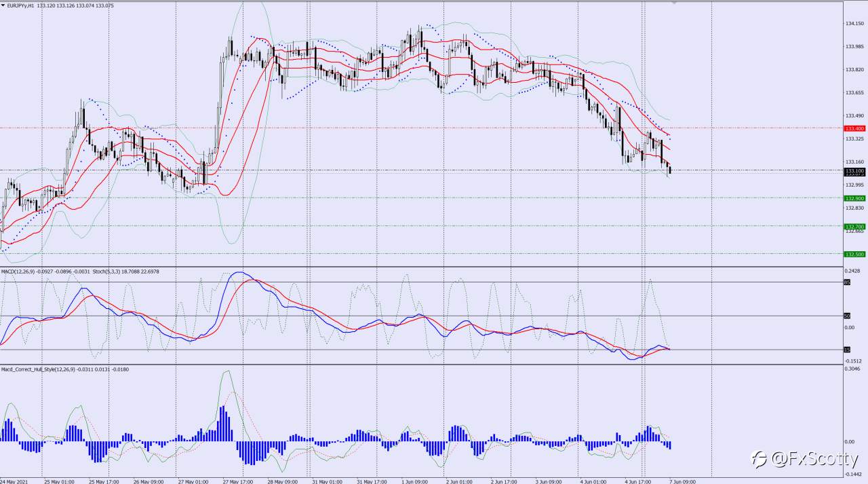This screenshot has width=868, height=484.
Task: Click the 7 Jun 09:00 time label
Action: (684, 481)
